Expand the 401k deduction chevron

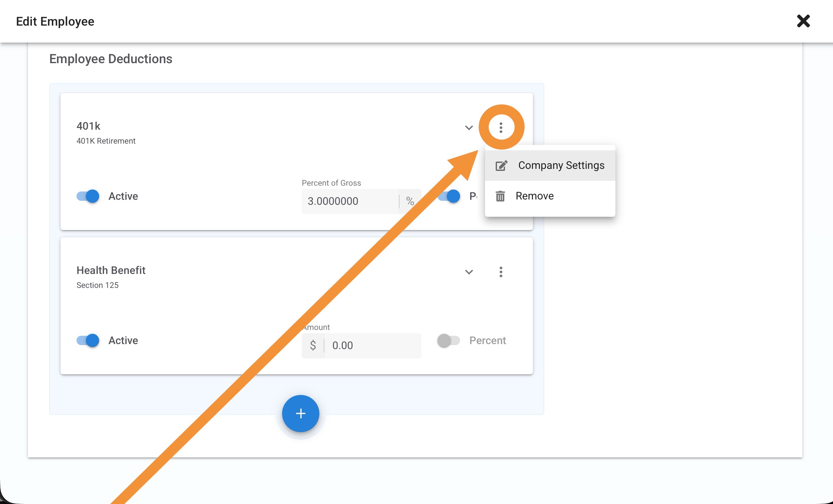pyautogui.click(x=468, y=128)
